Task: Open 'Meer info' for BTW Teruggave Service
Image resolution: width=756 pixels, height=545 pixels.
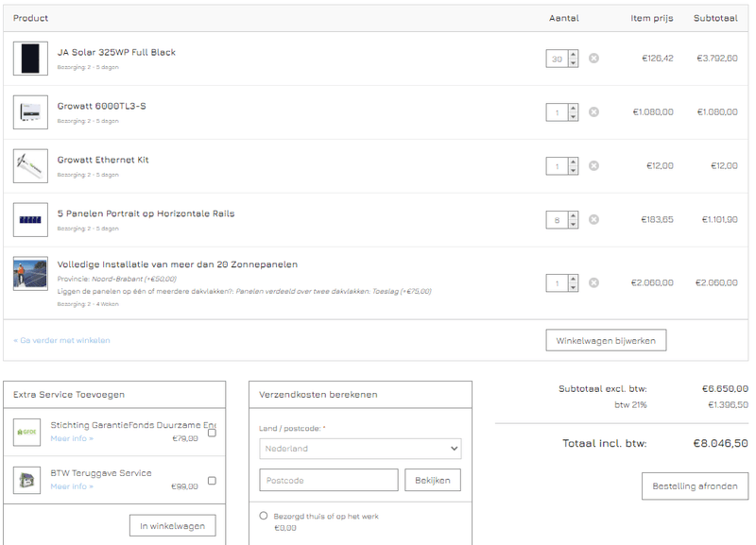Action: tap(71, 485)
